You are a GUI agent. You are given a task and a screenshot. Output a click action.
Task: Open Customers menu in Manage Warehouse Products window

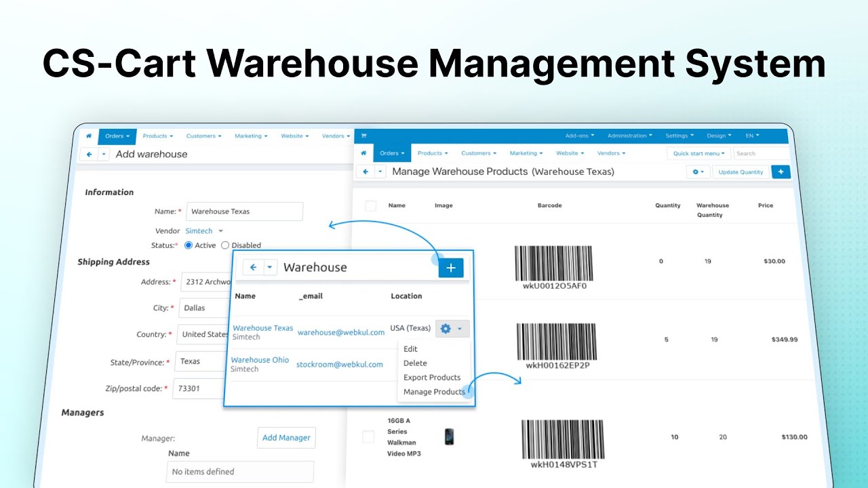pyautogui.click(x=479, y=153)
